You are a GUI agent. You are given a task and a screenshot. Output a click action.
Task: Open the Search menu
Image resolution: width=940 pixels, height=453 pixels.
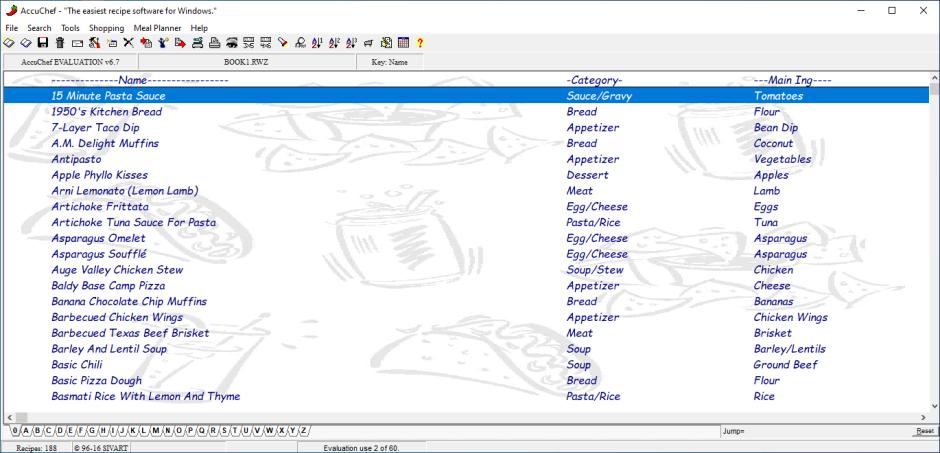40,28
